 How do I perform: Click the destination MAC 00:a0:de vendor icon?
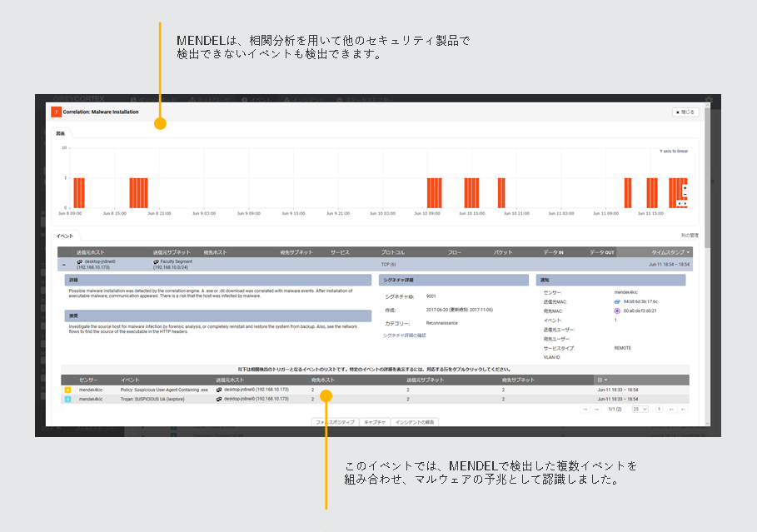[x=616, y=311]
